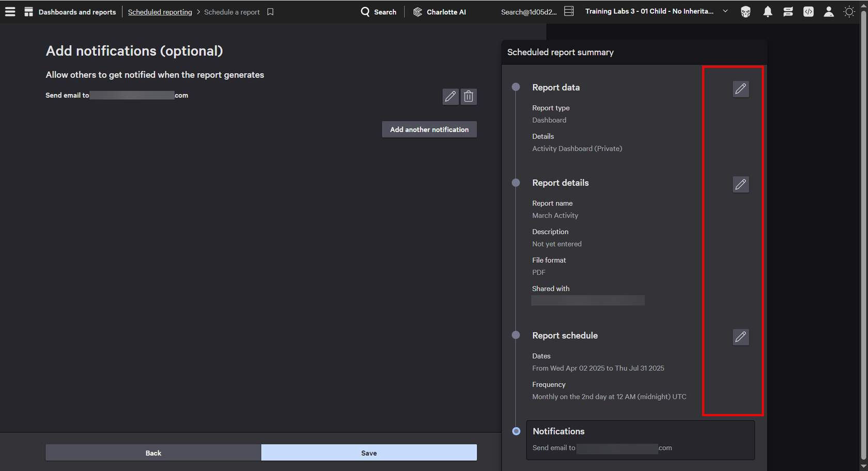Open the Search box in the top bar
This screenshot has width=868, height=471.
tap(378, 12)
